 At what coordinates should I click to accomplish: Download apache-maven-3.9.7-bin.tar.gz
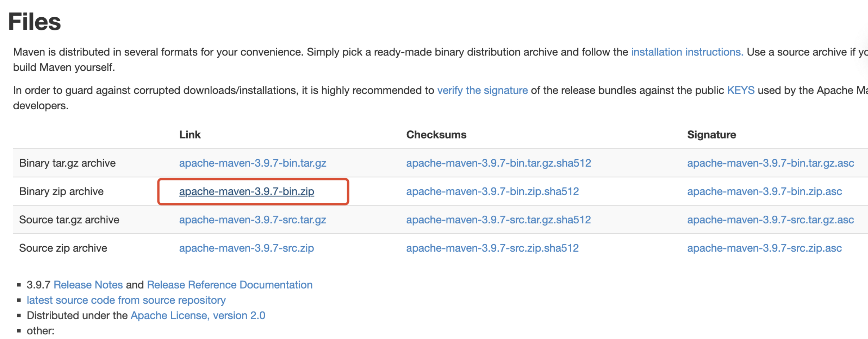pos(253,163)
